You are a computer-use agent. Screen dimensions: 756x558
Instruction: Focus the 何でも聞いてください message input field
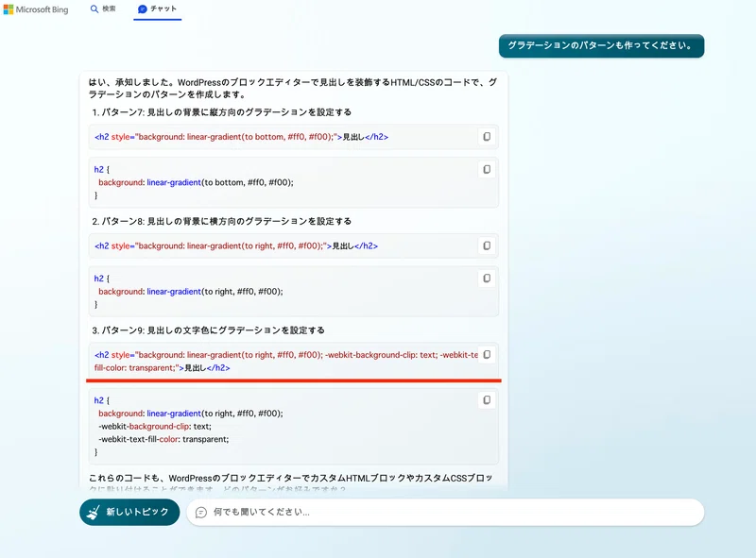[x=445, y=513]
